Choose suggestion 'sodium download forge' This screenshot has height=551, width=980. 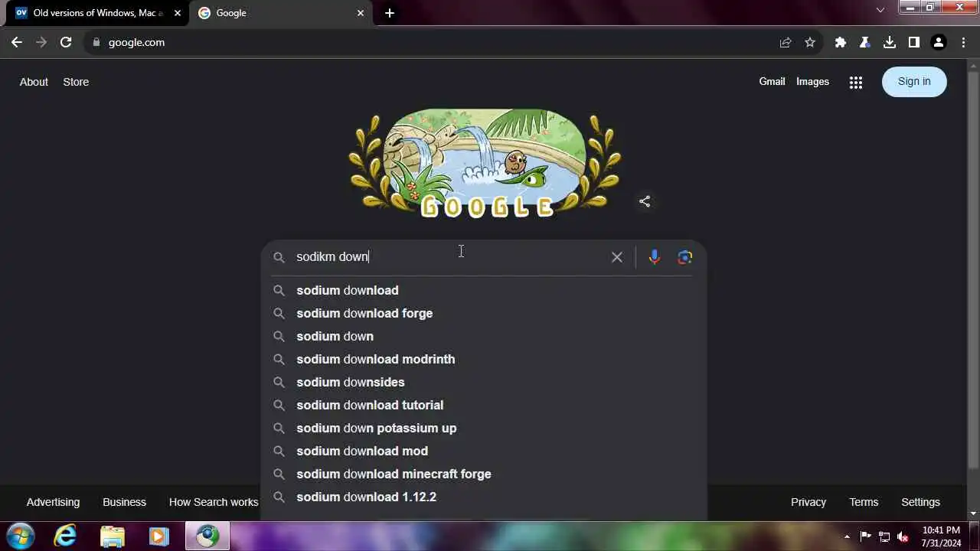(483, 313)
